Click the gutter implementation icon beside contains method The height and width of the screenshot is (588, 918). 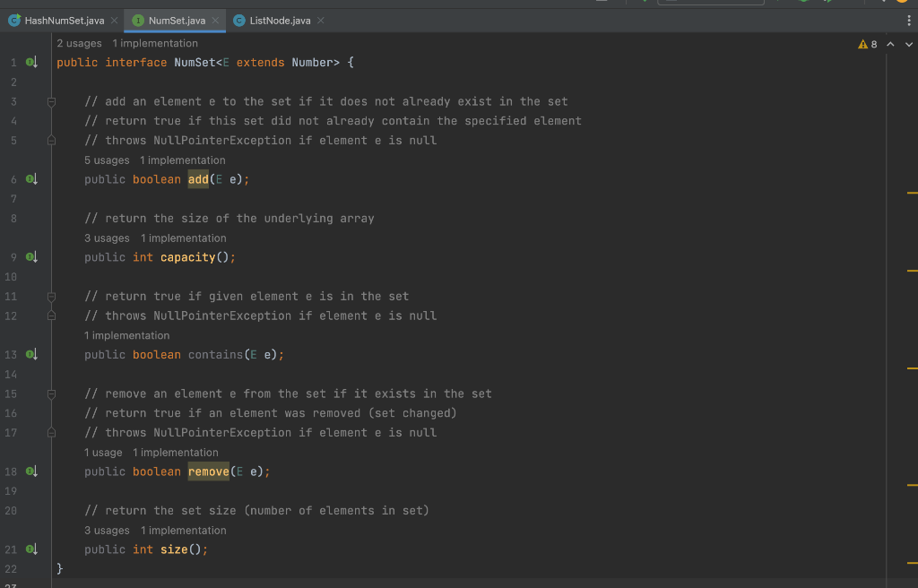click(31, 354)
